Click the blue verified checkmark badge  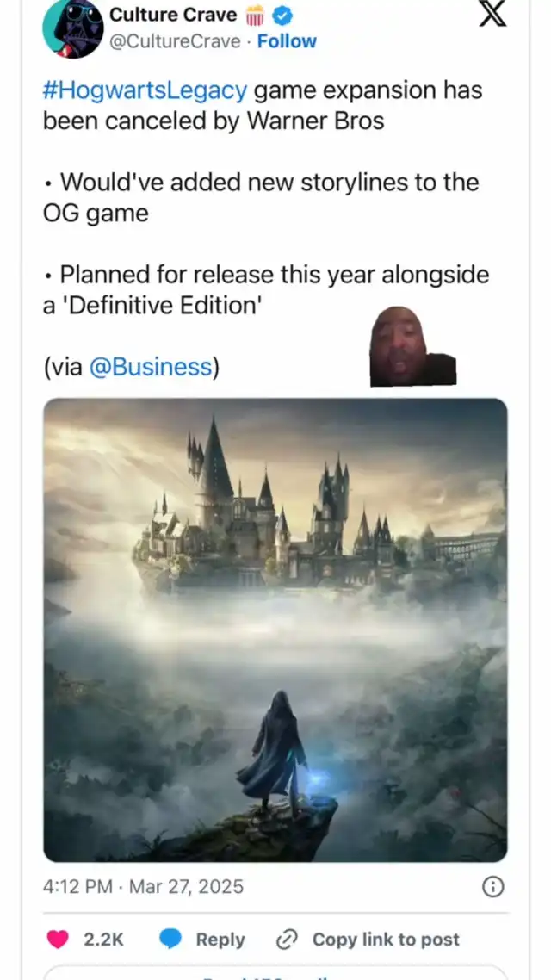[282, 16]
